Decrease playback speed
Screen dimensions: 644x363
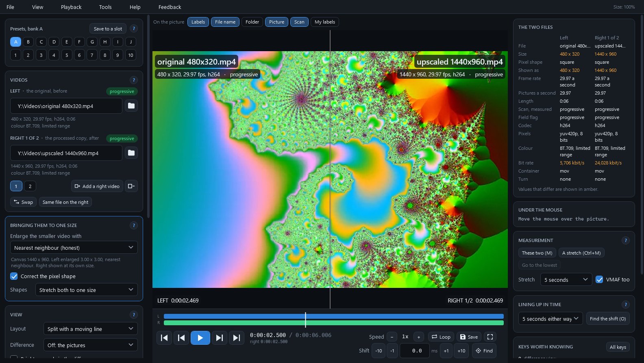coord(392,337)
